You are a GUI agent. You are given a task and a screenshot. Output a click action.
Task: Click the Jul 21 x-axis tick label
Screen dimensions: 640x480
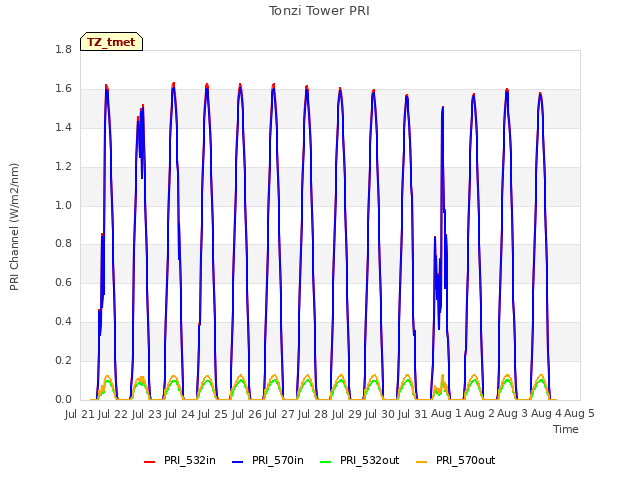pyautogui.click(x=80, y=414)
